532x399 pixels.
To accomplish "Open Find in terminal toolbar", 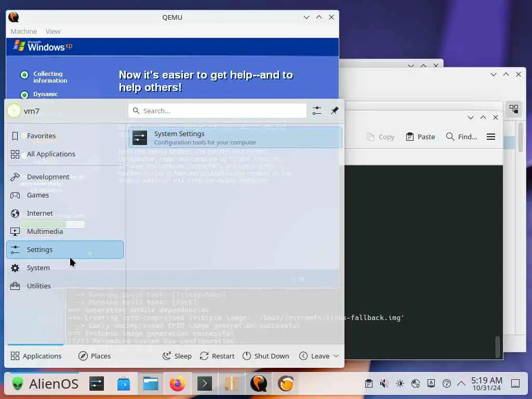I will click(461, 137).
